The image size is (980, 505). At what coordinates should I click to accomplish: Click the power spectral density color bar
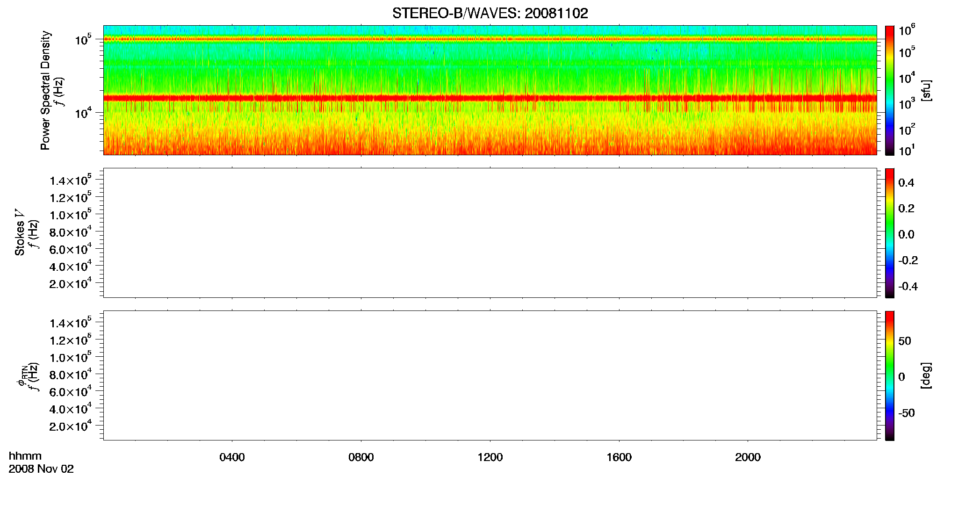(x=890, y=90)
